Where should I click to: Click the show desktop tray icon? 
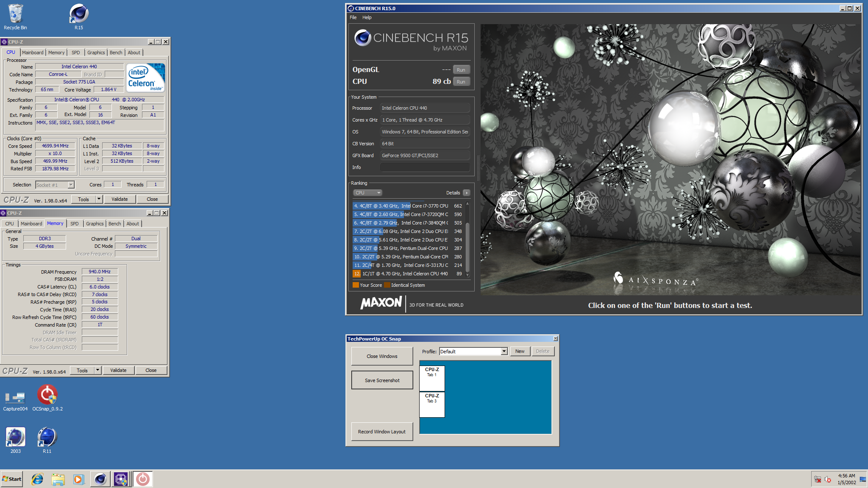863,479
